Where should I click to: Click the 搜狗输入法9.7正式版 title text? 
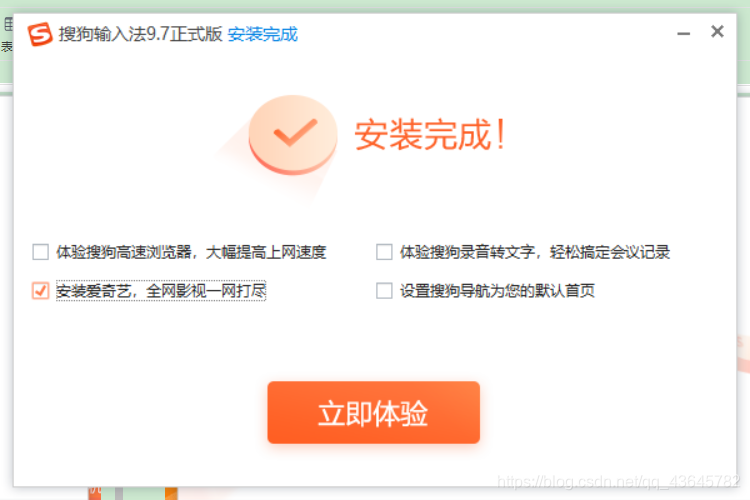140,34
